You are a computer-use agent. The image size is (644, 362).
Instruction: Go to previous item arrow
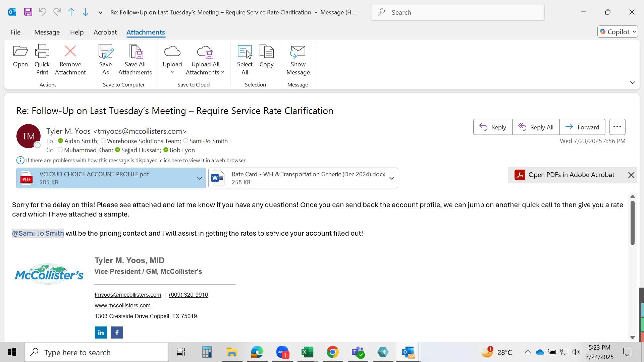(x=71, y=12)
